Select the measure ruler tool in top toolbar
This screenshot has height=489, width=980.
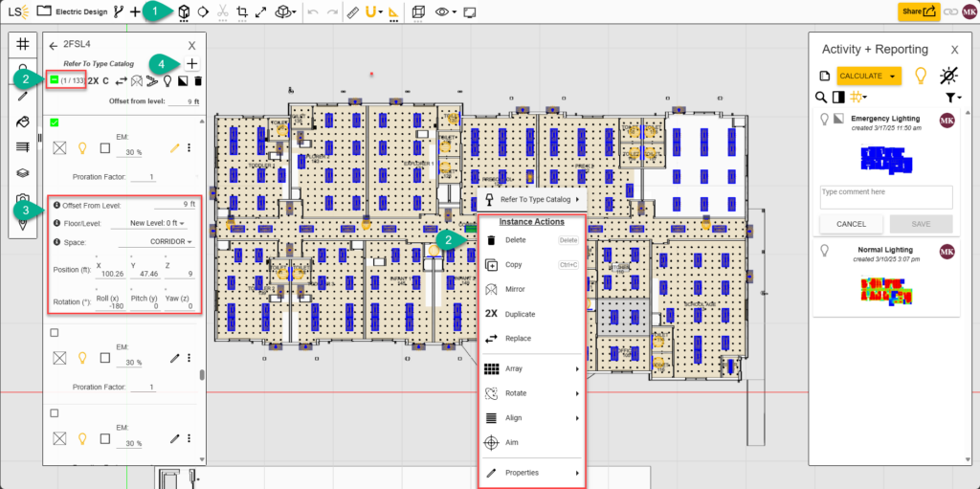[x=351, y=12]
